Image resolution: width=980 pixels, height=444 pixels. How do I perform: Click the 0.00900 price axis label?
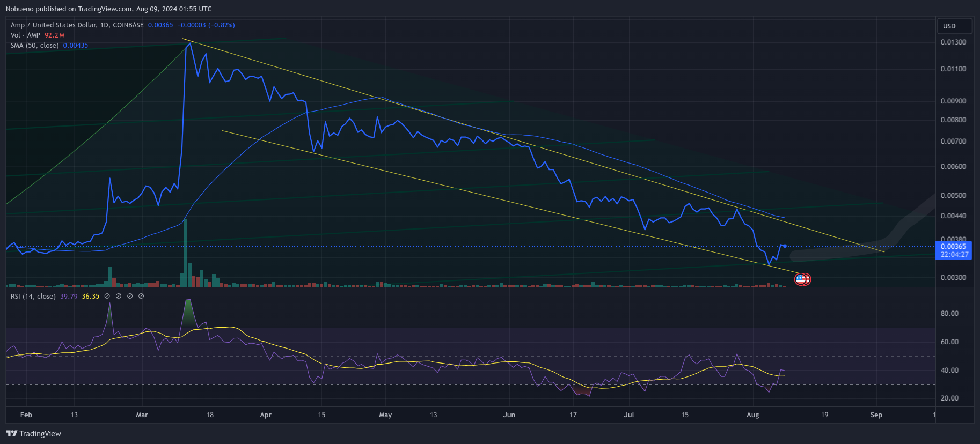coord(953,101)
